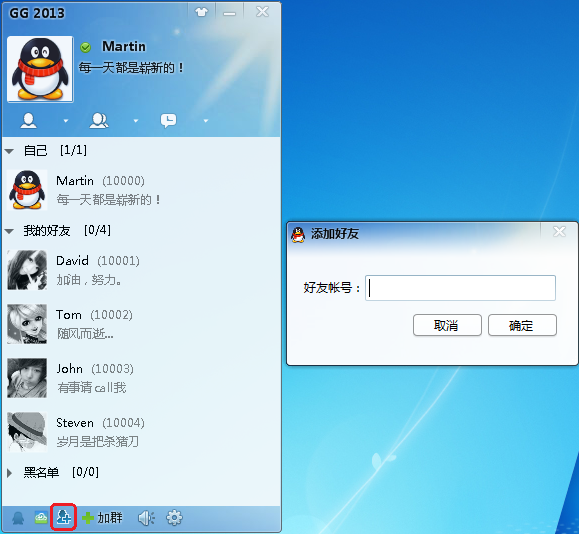The width and height of the screenshot is (579, 534).
Task: Open dropdown arrow beside the friends icon
Action: click(x=66, y=121)
